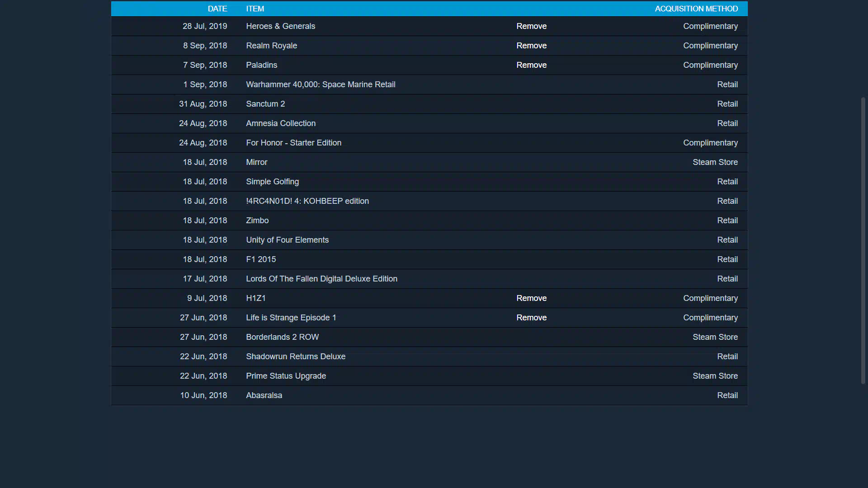
Task: Click the 31 Aug, 2018 date
Action: pyautogui.click(x=203, y=104)
